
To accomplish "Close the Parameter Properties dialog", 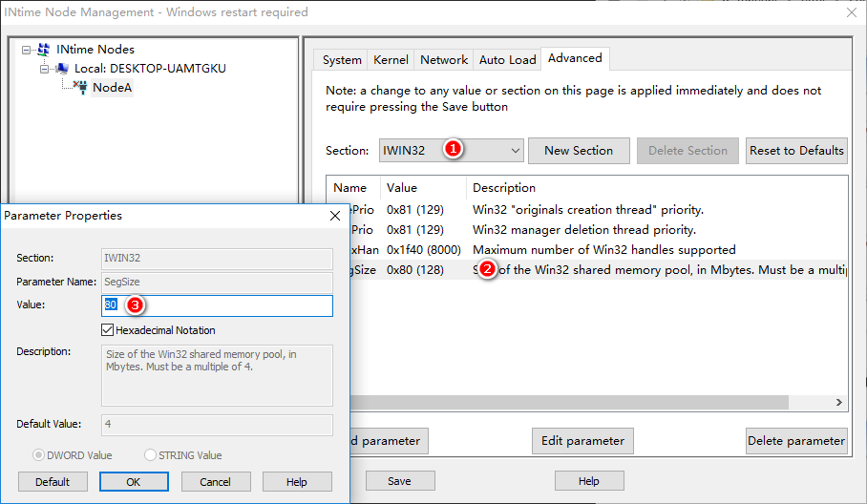I will click(x=335, y=216).
